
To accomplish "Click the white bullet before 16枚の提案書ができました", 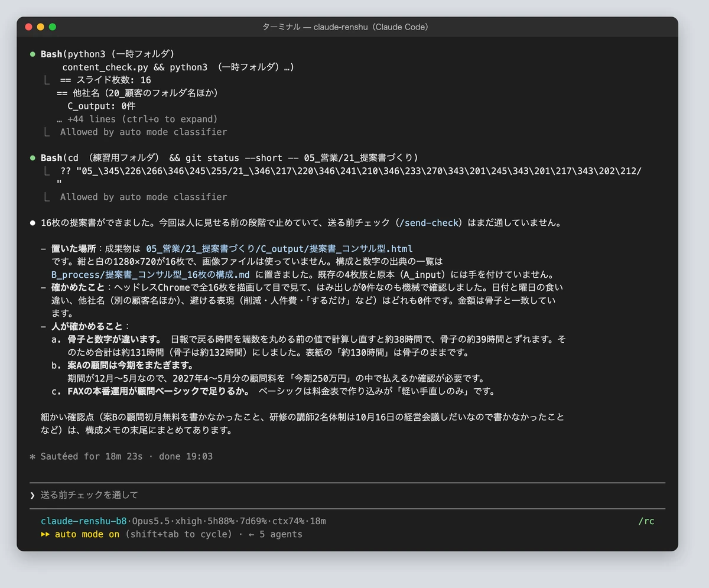I will click(32, 223).
